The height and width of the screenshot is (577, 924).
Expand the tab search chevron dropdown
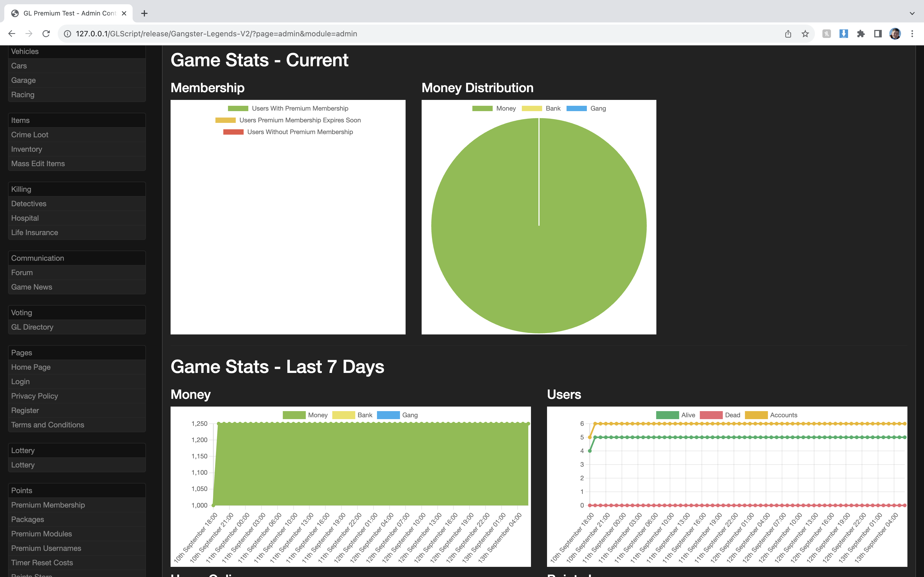912,13
